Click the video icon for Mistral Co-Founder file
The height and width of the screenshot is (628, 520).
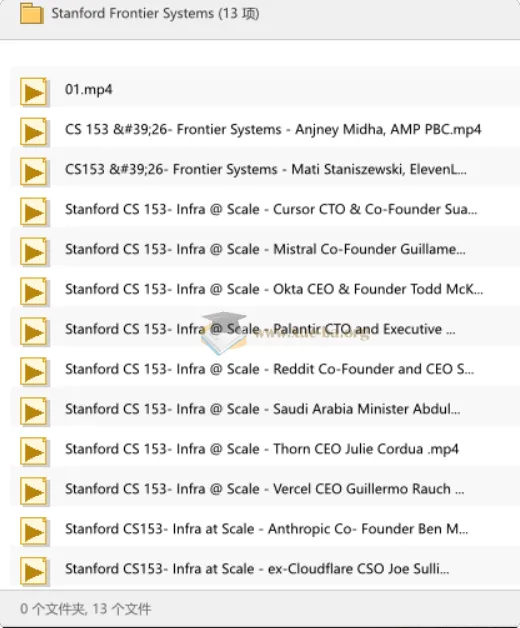[34, 252]
